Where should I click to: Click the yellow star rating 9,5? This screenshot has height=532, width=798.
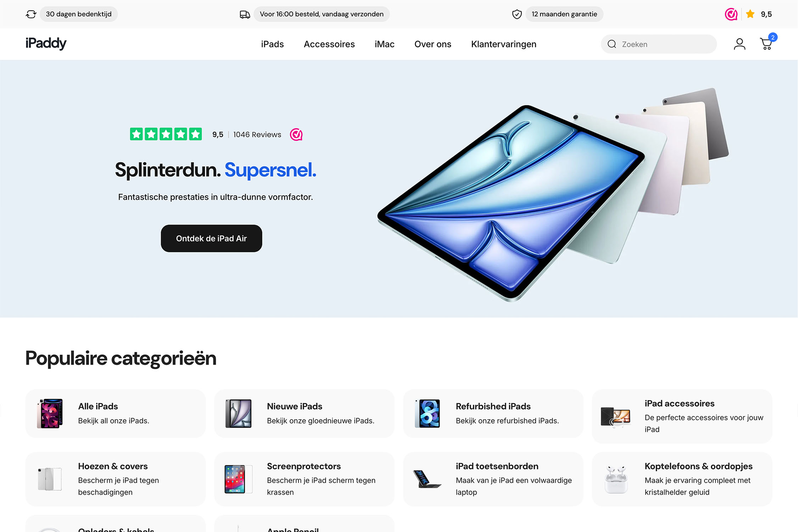tap(759, 14)
